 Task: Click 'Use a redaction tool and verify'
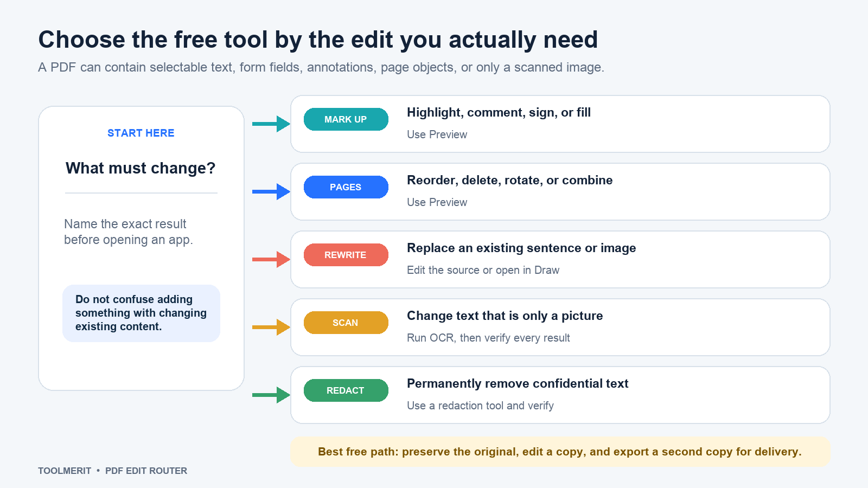480,406
